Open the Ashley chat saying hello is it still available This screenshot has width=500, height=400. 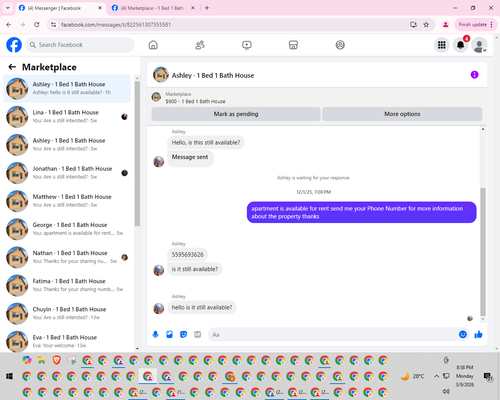[67, 89]
